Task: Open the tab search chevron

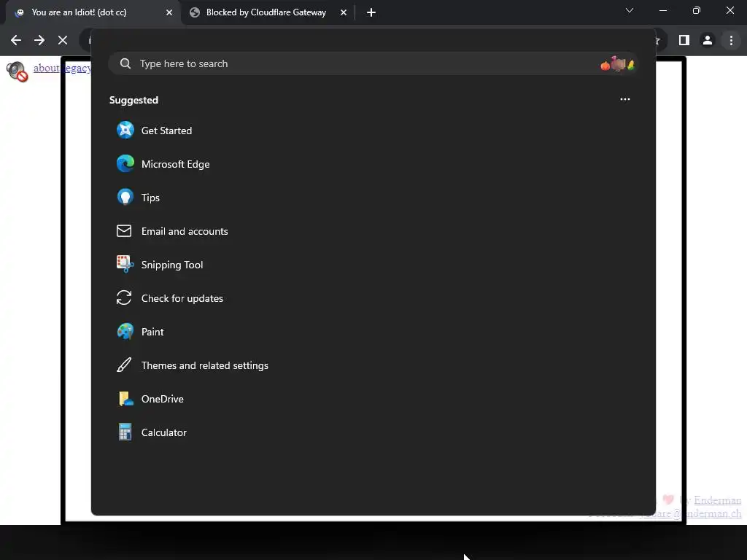Action: (x=630, y=10)
